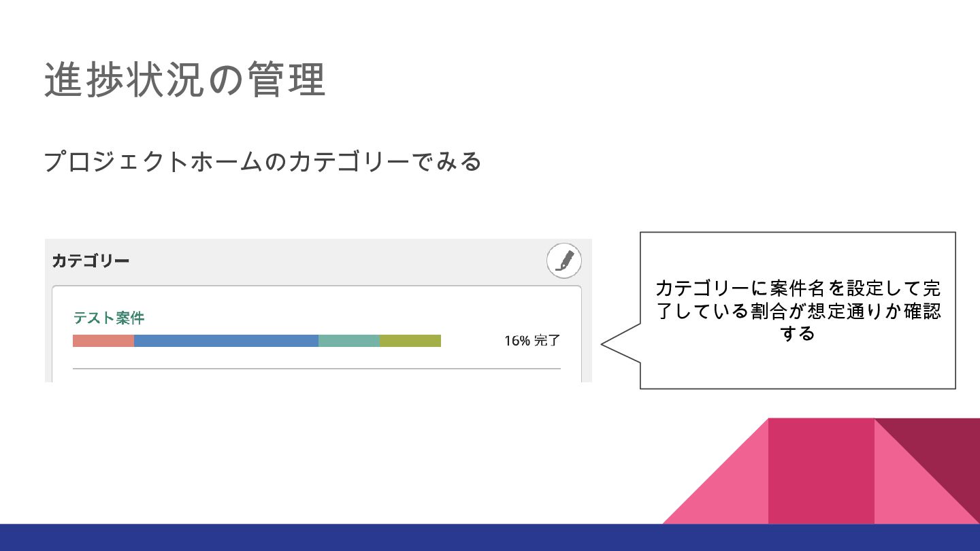Click the 16% 完了 completion label
The image size is (980, 551).
pyautogui.click(x=532, y=341)
